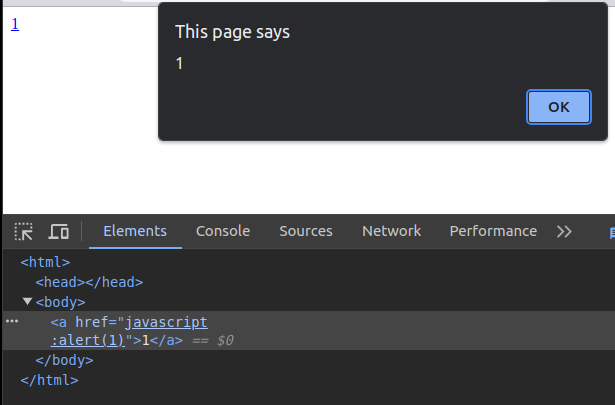Collapse the body node triangle
Screen dimensions: 615x405
pyautogui.click(x=27, y=301)
